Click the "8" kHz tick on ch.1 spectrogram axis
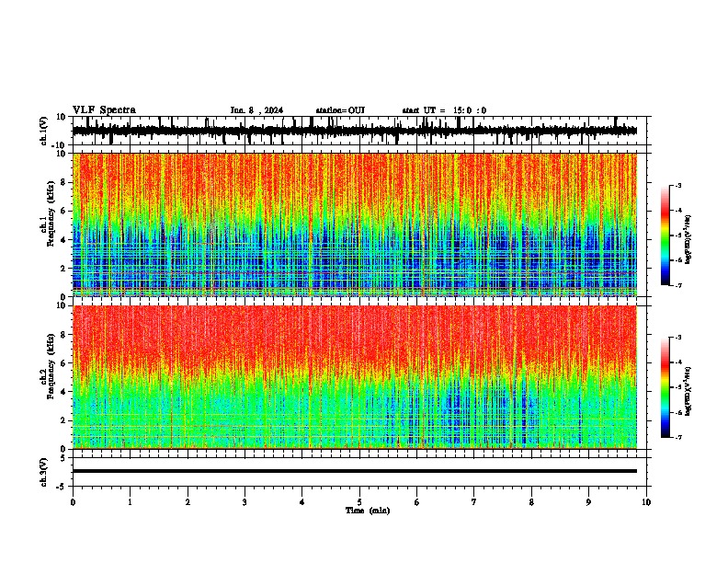 (63, 182)
